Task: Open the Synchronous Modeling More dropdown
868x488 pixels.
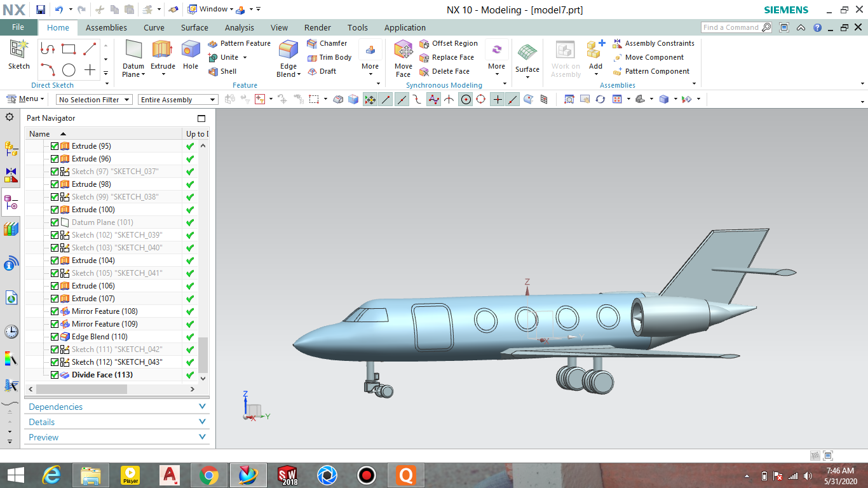Action: [497, 58]
